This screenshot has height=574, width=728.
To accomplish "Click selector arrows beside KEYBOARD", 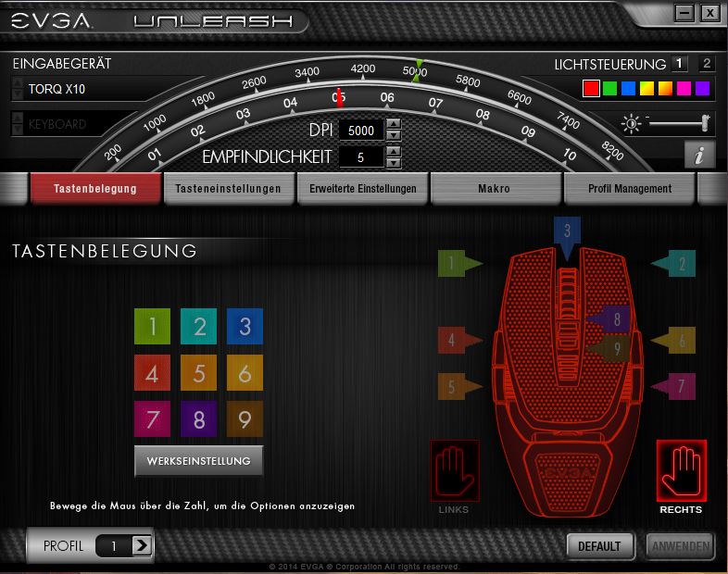I will click(18, 124).
